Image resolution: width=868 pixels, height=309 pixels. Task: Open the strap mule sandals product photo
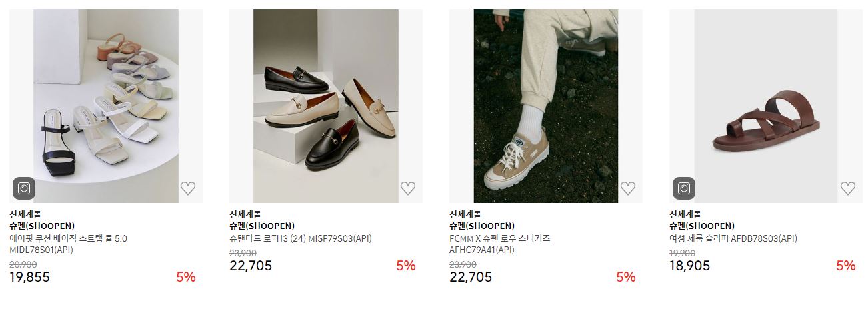click(x=106, y=106)
